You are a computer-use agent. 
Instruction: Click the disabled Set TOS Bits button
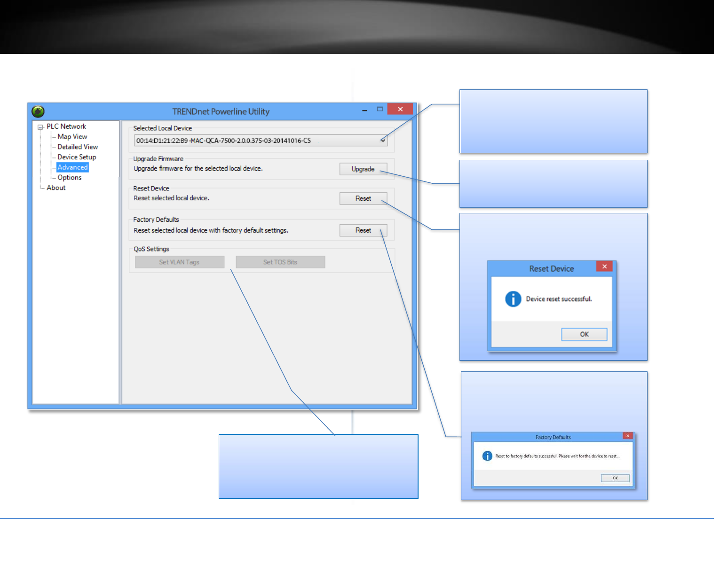(x=280, y=262)
